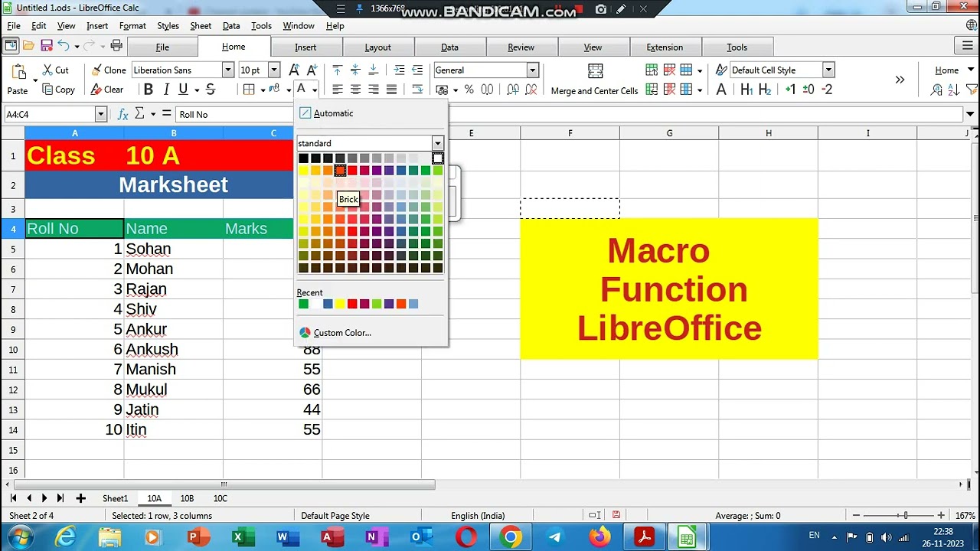Format as percent
Viewport: 980px width, 551px height.
point(469,90)
